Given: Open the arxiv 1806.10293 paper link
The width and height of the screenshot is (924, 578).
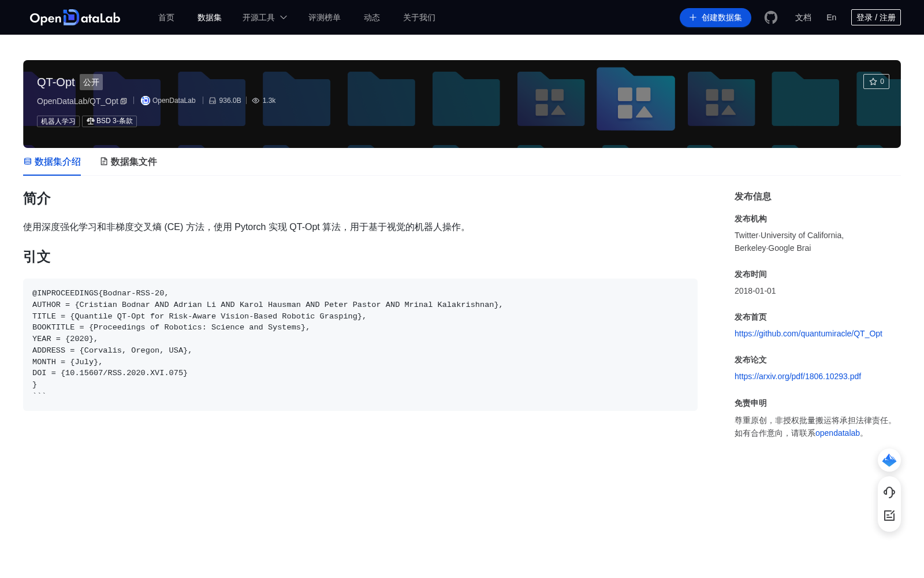Looking at the screenshot, I should (798, 376).
